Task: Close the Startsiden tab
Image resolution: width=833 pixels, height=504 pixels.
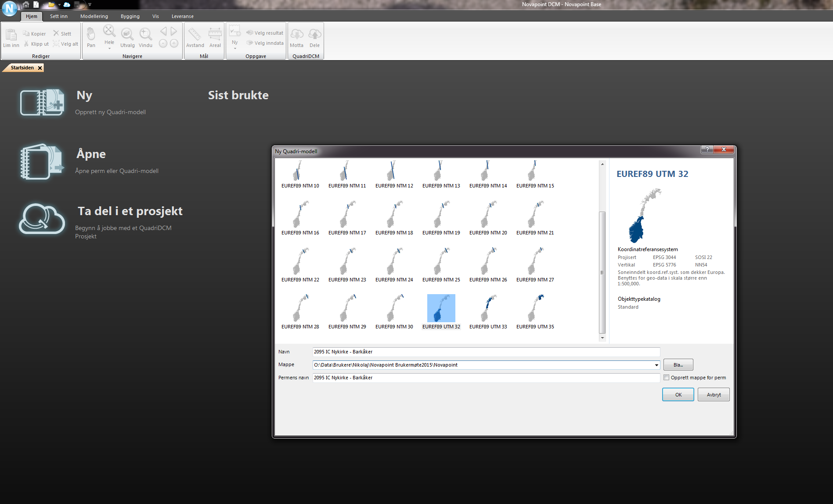Action: pyautogui.click(x=40, y=68)
